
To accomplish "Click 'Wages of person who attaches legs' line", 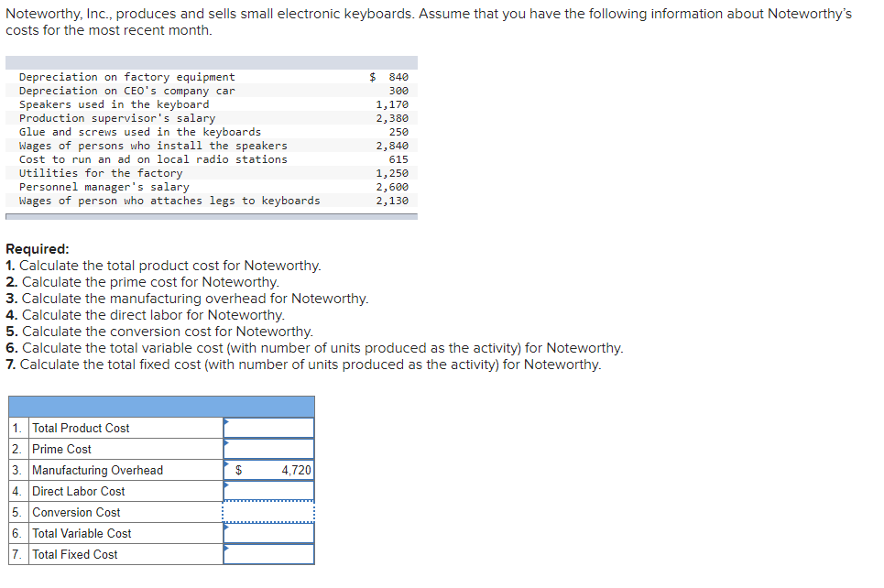I will (169, 201).
